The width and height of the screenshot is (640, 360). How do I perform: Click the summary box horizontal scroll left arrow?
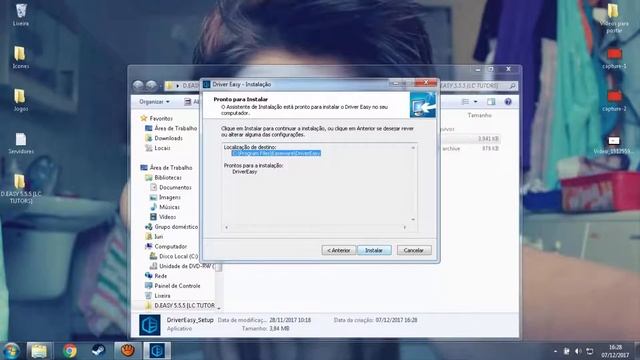tap(227, 227)
